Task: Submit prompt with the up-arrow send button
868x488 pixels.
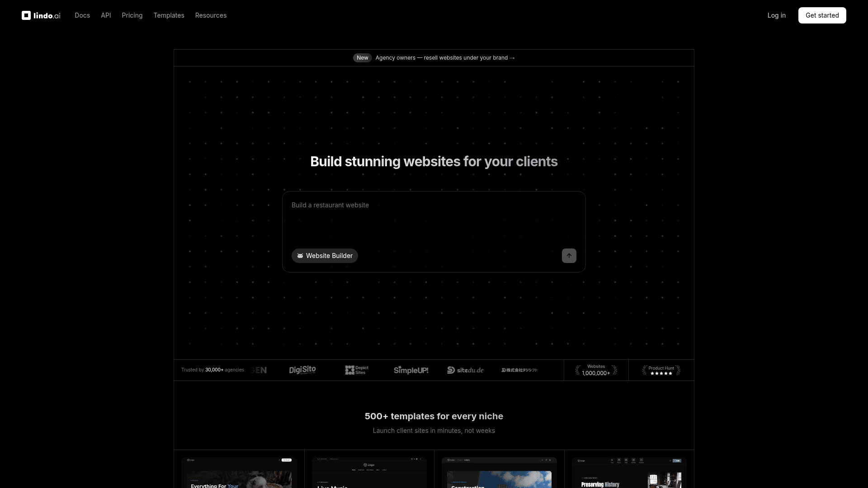Action: (x=569, y=256)
